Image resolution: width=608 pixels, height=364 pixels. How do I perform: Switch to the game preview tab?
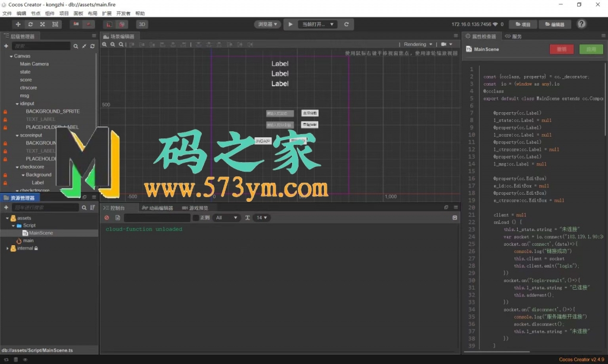click(x=195, y=208)
